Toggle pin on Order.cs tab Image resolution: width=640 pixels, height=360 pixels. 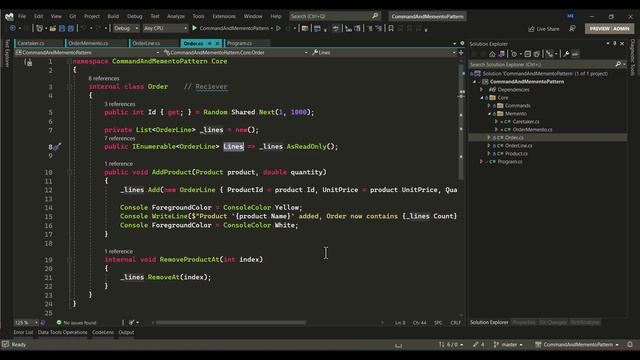[x=210, y=43]
